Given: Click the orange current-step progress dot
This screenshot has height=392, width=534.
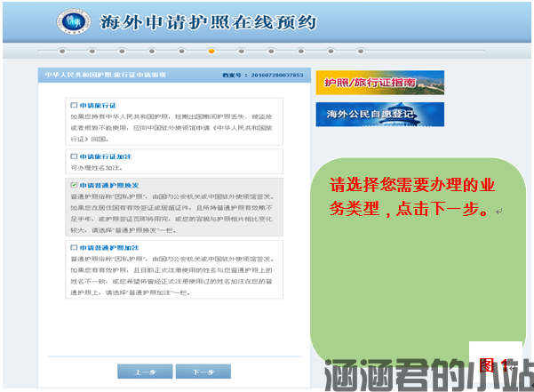Looking at the screenshot, I should [x=211, y=51].
